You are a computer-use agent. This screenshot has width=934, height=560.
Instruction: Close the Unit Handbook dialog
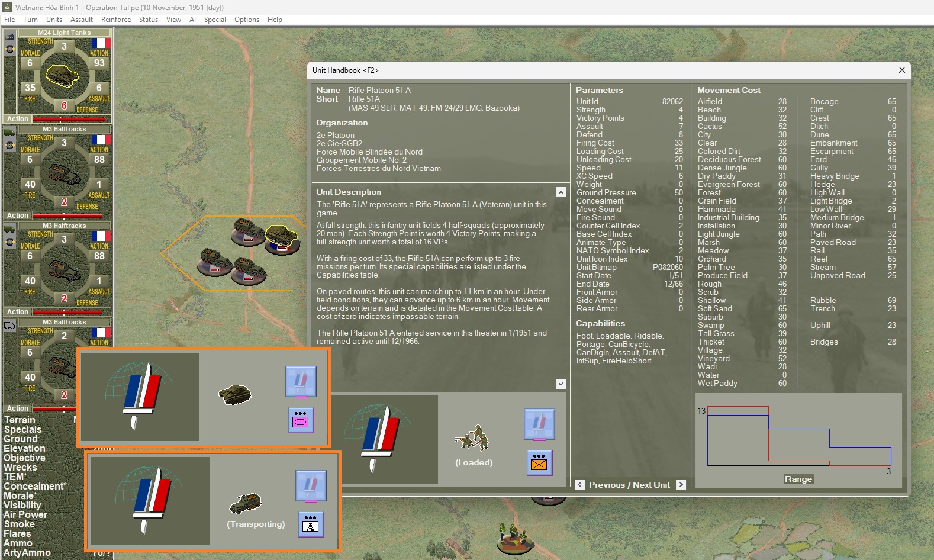(x=902, y=70)
